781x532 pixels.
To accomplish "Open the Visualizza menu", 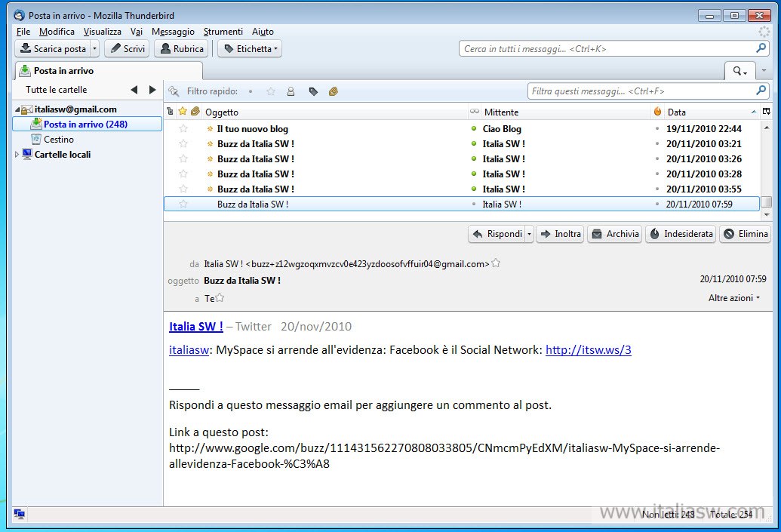I will click(102, 32).
